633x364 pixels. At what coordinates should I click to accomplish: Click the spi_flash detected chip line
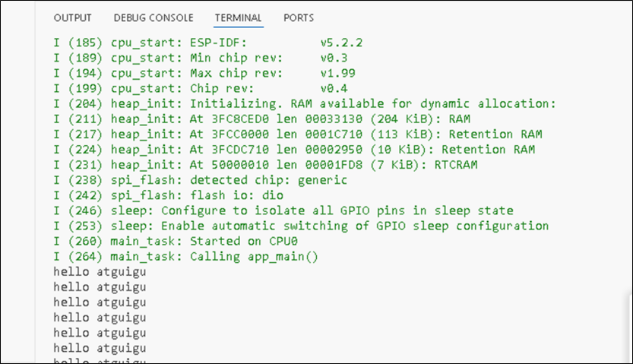tap(200, 180)
